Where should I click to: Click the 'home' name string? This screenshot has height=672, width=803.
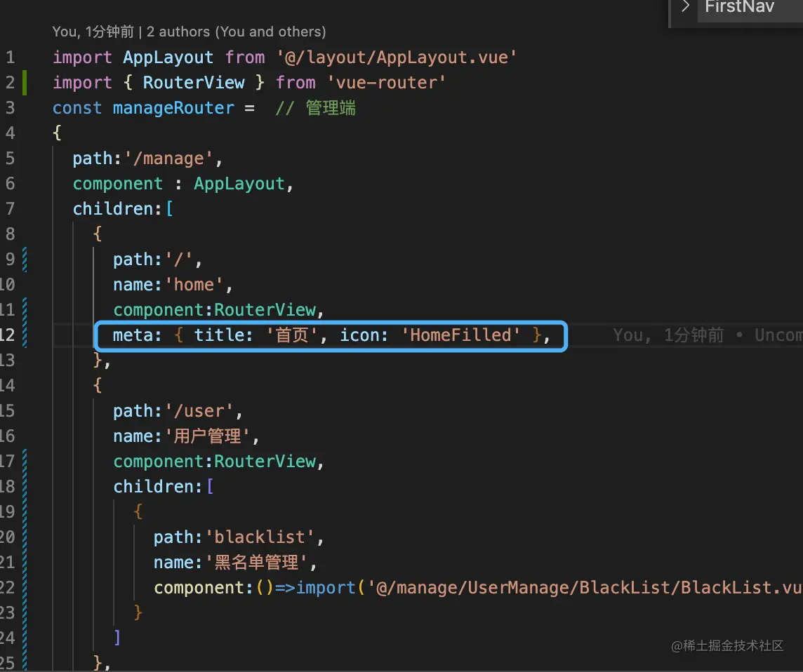pyautogui.click(x=194, y=285)
